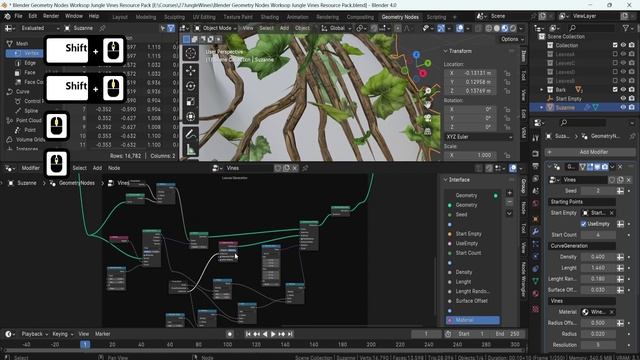Open the viewport Options dropdown
This screenshot has width=640, height=360.
512,39
